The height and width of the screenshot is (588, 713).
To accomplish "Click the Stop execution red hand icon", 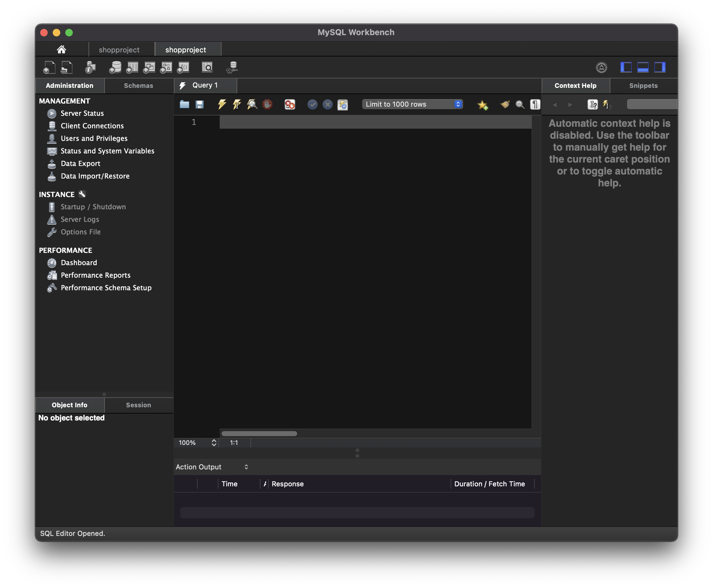I will click(x=267, y=104).
